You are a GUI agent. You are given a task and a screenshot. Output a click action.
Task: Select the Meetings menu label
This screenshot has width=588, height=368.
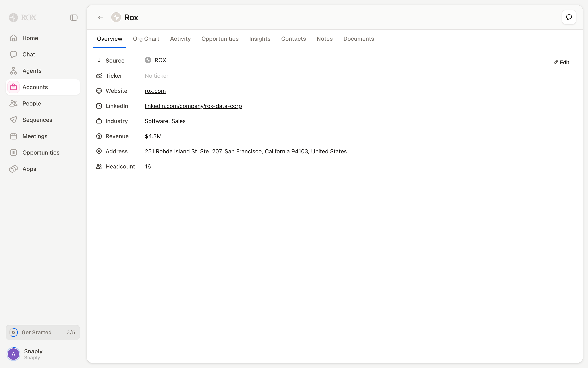pos(35,136)
